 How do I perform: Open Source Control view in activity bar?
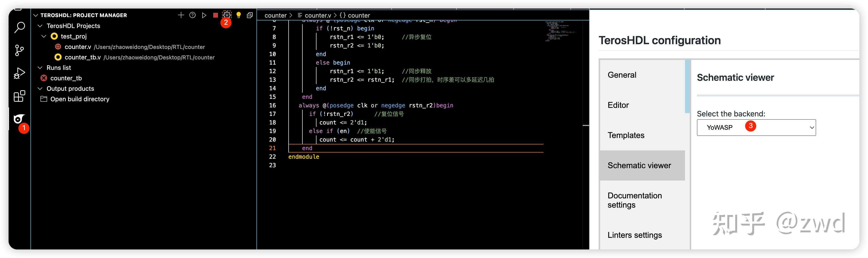click(20, 50)
